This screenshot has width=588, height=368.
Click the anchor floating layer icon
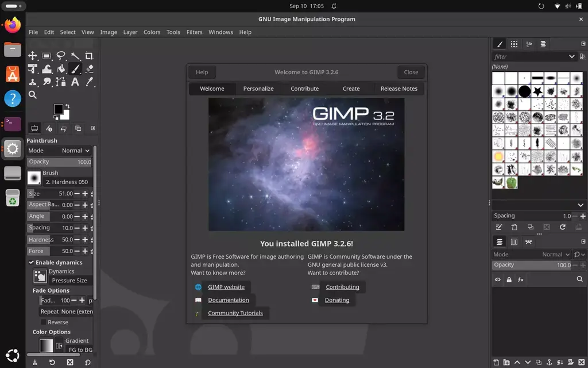550,362
